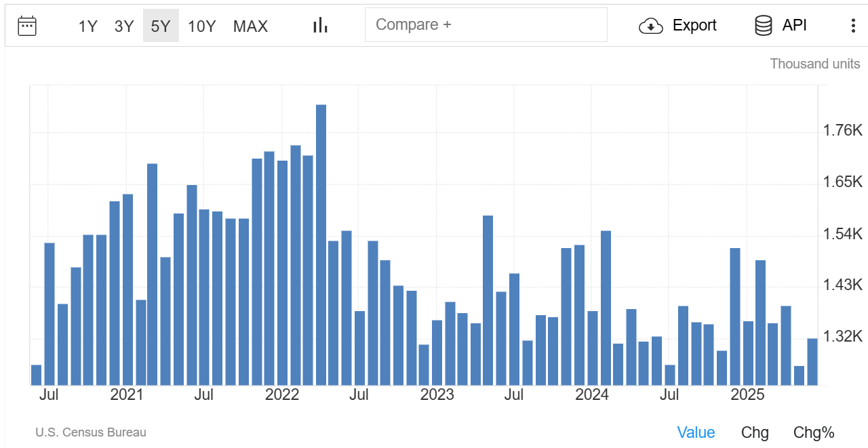
Task: Click the cloud download Export icon
Action: point(651,26)
